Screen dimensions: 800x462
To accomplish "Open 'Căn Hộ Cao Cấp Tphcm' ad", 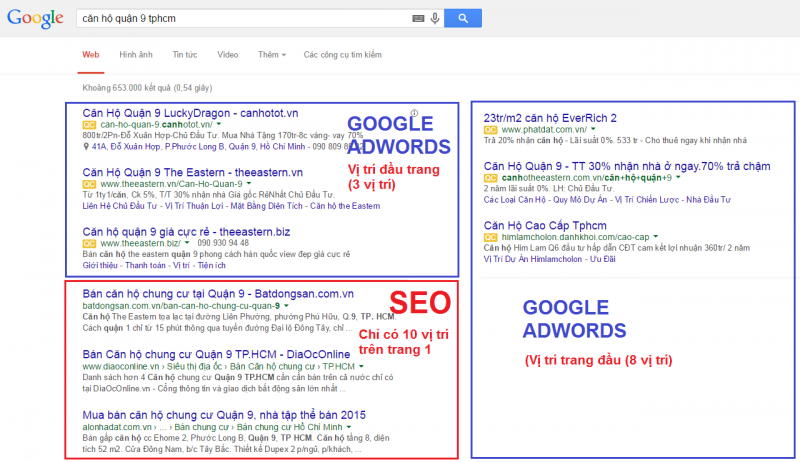I will [x=545, y=225].
